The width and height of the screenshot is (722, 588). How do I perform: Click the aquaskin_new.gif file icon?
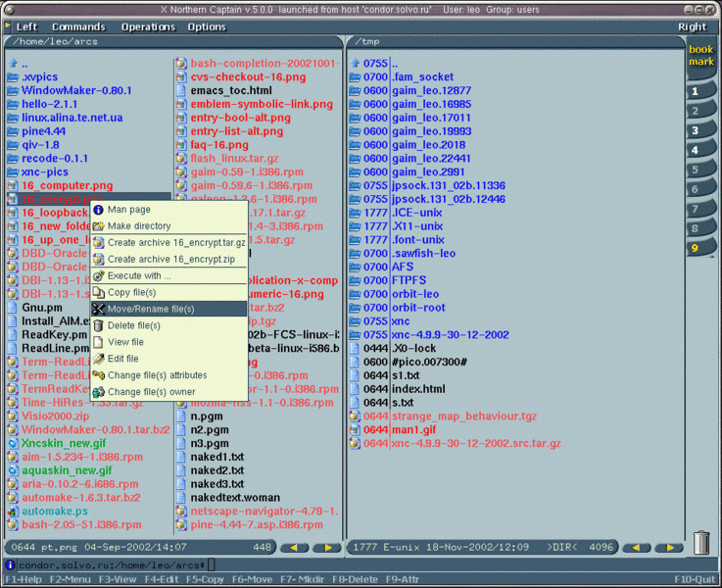pos(13,470)
